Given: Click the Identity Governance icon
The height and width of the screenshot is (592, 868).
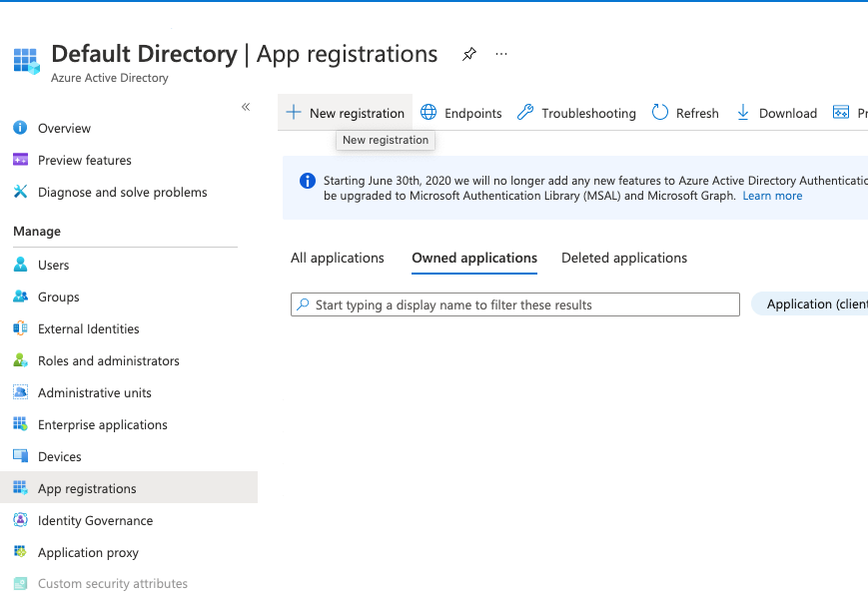Looking at the screenshot, I should click(21, 520).
